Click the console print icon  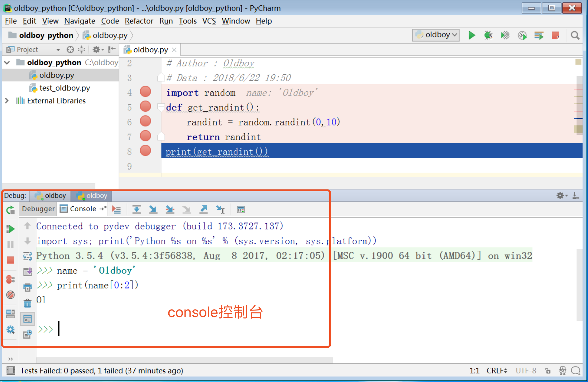27,287
